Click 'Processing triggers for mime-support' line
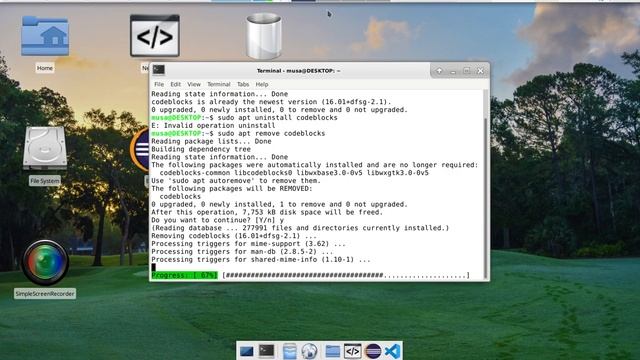Image resolution: width=640 pixels, height=360 pixels. 248,244
